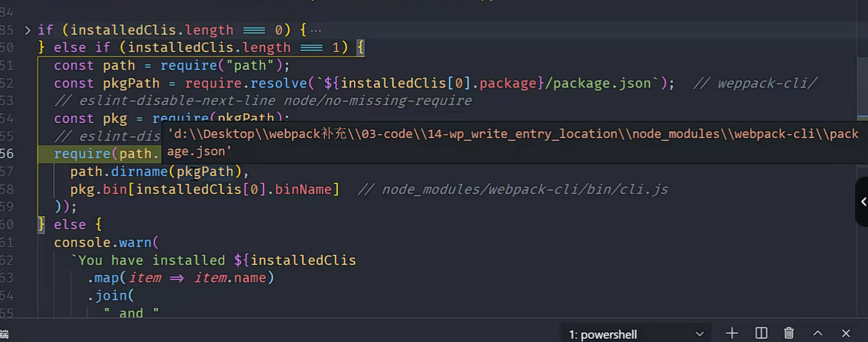Click line number 60 in gutter
The image size is (868, 342).
tap(7, 225)
